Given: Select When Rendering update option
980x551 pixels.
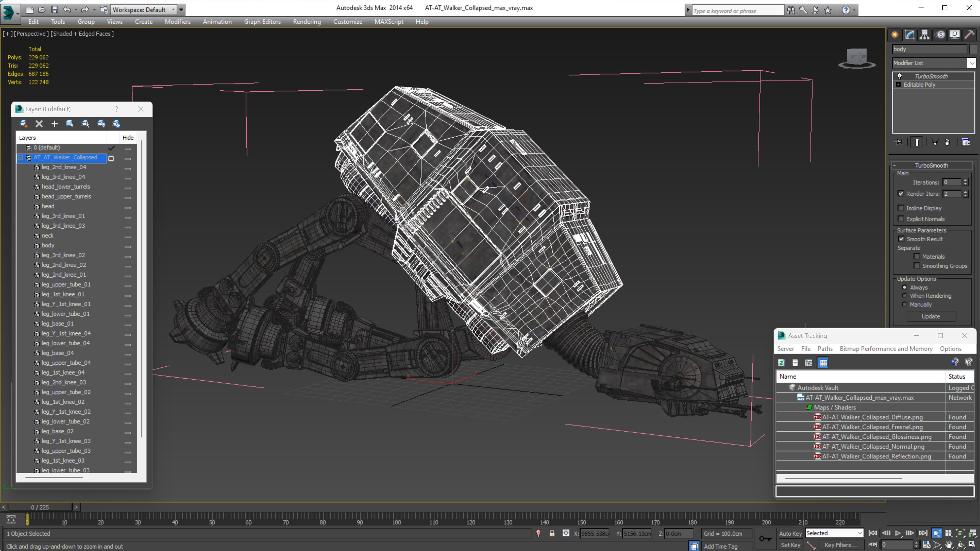Looking at the screenshot, I should (905, 296).
